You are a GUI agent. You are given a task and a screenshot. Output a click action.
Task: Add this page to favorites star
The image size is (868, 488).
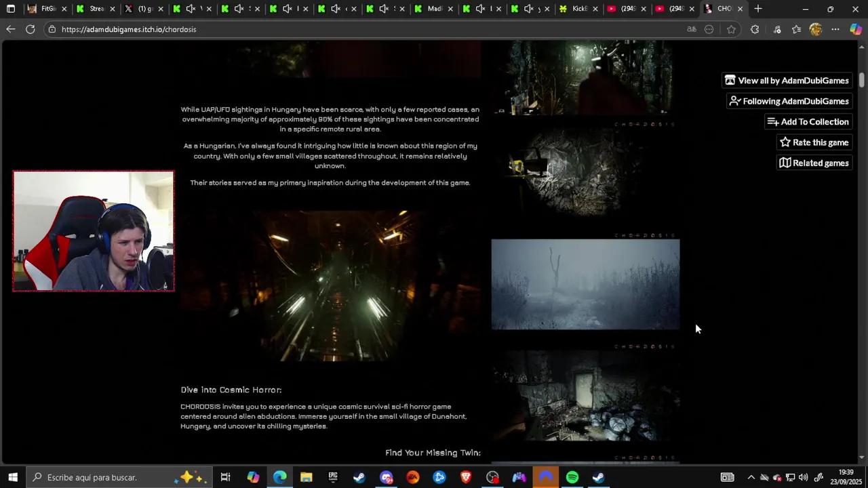731,29
